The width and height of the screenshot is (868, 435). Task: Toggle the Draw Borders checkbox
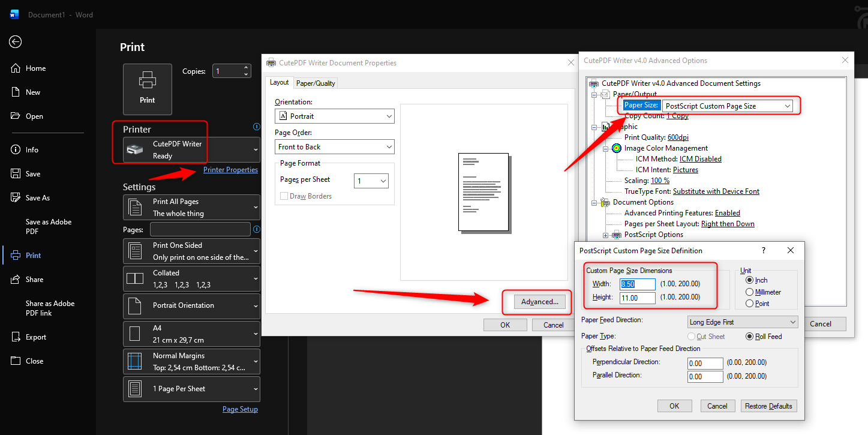point(284,196)
